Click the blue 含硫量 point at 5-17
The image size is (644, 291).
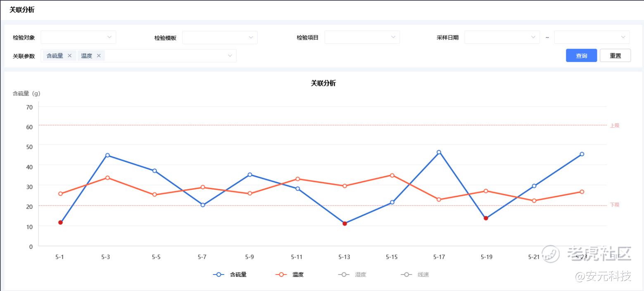tap(439, 152)
